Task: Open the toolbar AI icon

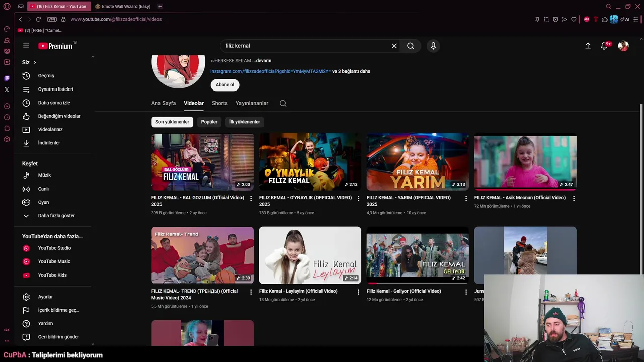Action: pos(625,19)
